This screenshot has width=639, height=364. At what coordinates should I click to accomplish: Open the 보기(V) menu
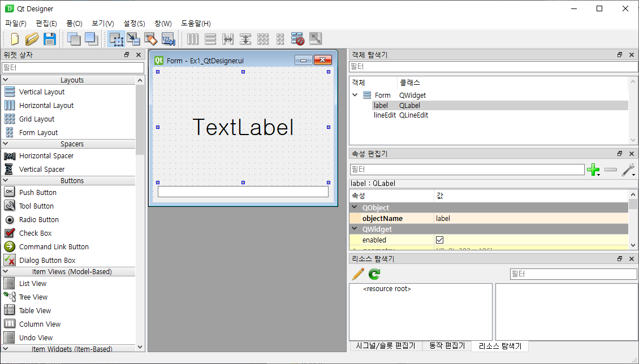pos(103,24)
